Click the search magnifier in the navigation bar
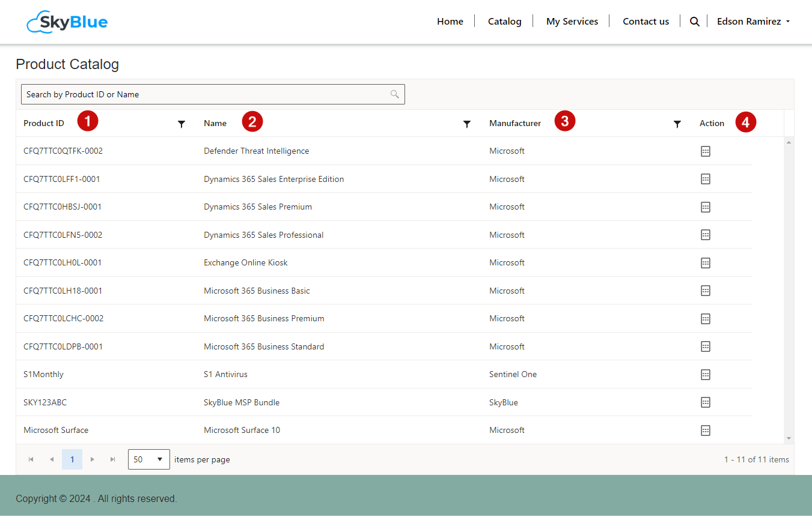The height and width of the screenshot is (517, 812). coord(694,22)
